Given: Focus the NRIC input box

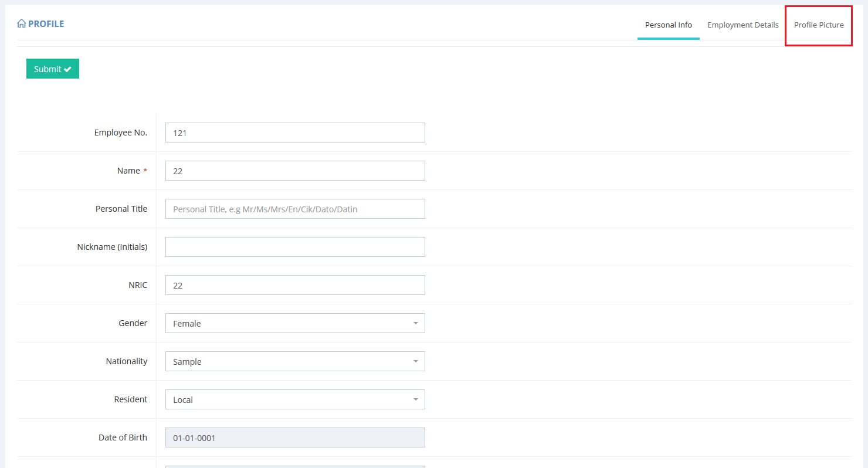Looking at the screenshot, I should coord(294,285).
